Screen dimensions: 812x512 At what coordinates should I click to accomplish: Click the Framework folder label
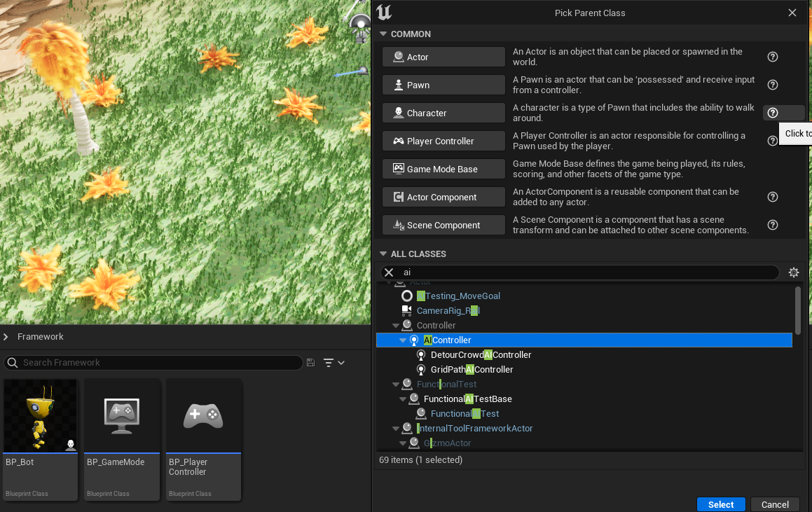coord(41,336)
